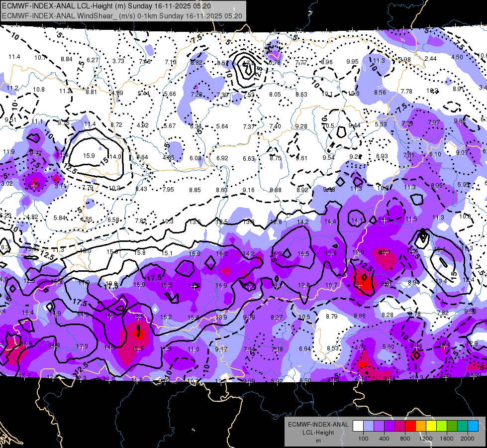This screenshot has height=448, width=487.
Task: Click the 5.60 grid value
Action: click(x=388, y=347)
